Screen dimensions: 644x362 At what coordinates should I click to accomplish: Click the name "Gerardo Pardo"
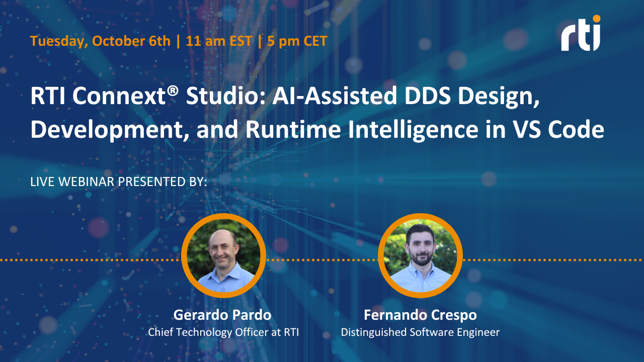point(222,315)
